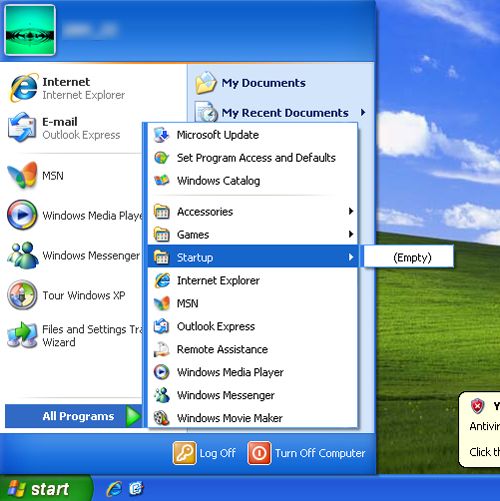Click the Turn Off Computer text label
This screenshot has height=501, width=500.
[320, 453]
